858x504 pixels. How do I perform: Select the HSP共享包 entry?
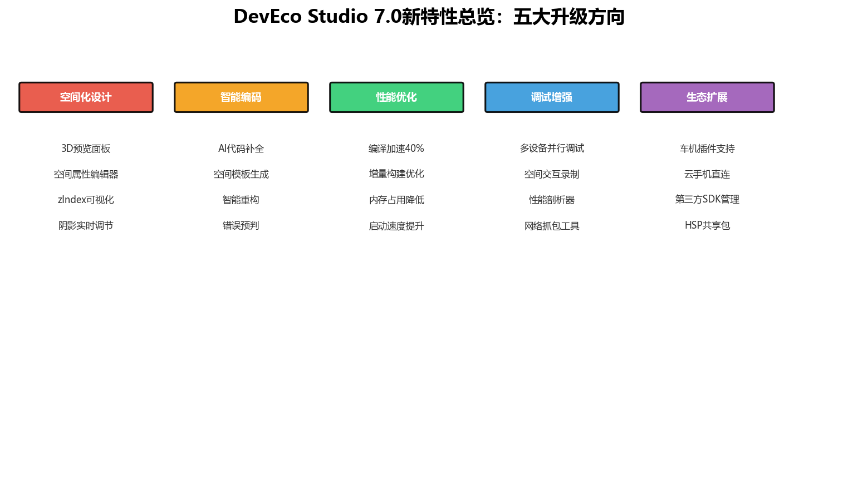pyautogui.click(x=707, y=225)
